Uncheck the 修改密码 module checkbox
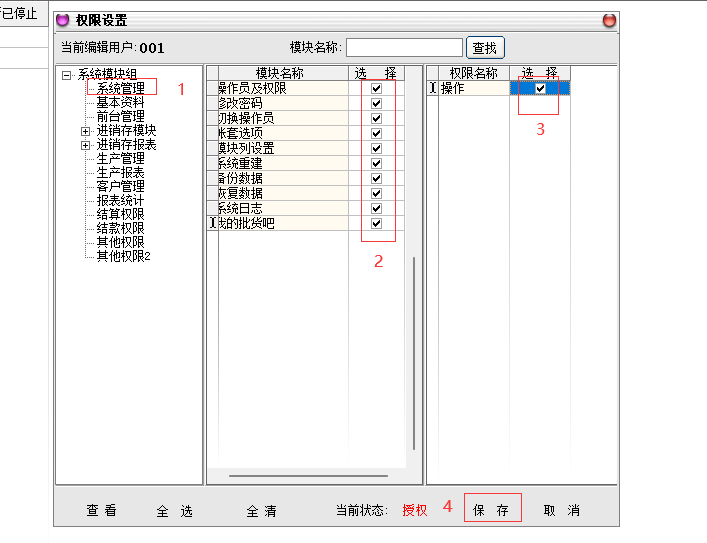The width and height of the screenshot is (707, 543). click(377, 103)
